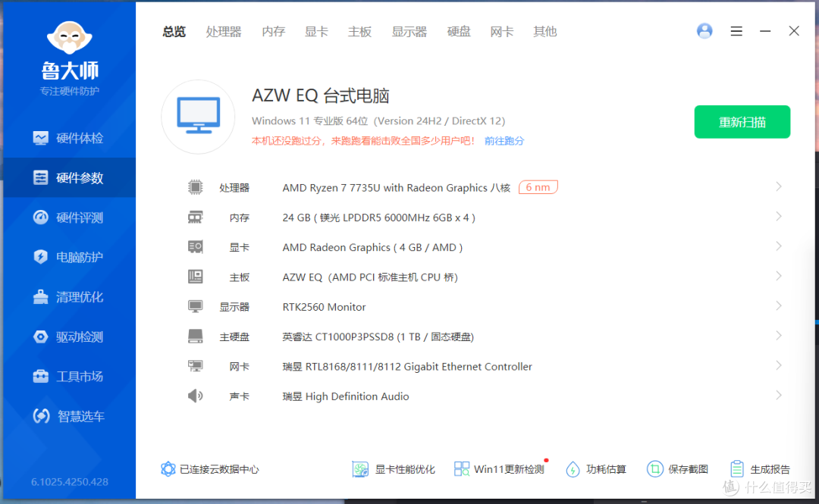The height and width of the screenshot is (504, 819).
Task: Click RTK2560 Monitor text
Action: [324, 307]
